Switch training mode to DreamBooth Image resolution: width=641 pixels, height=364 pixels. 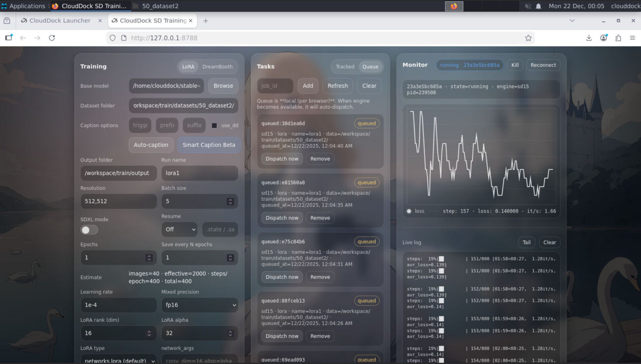pos(217,66)
